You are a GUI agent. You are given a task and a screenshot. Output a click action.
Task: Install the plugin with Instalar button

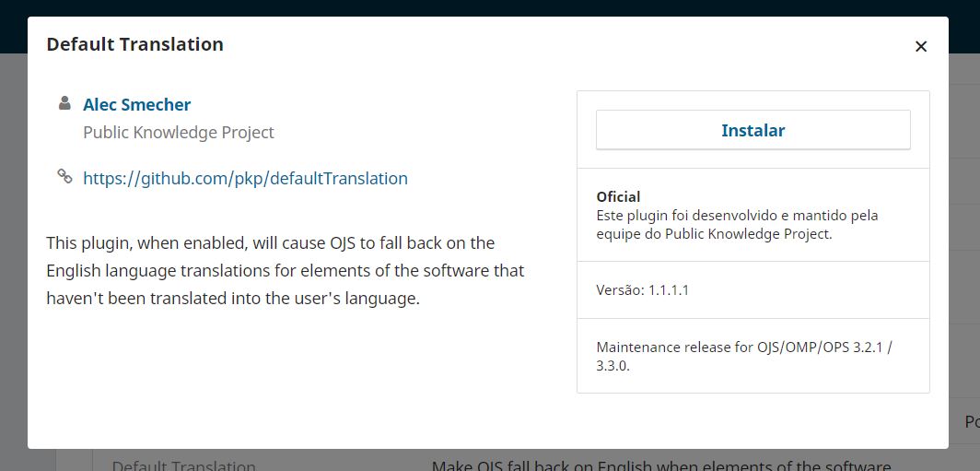753,130
